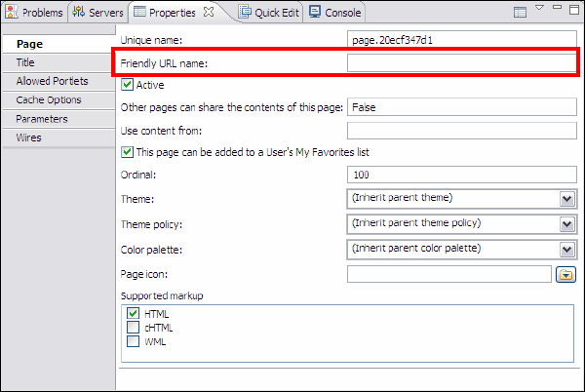This screenshot has width=585, height=392.
Task: Expand the Theme policy dropdown
Action: point(566,223)
